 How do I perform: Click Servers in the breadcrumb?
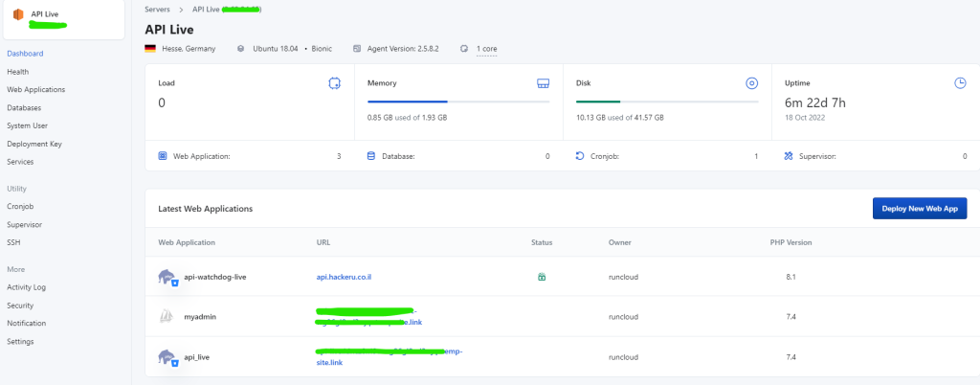(157, 9)
